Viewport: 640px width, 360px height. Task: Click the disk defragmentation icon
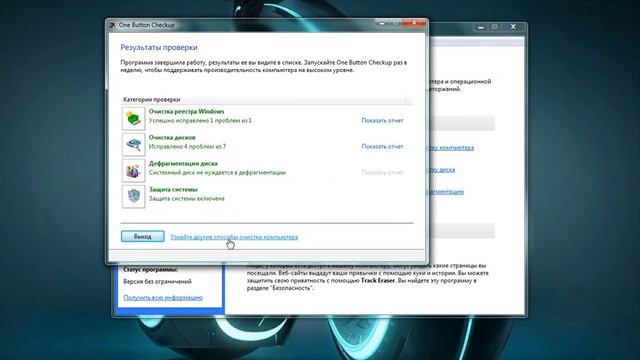(133, 171)
